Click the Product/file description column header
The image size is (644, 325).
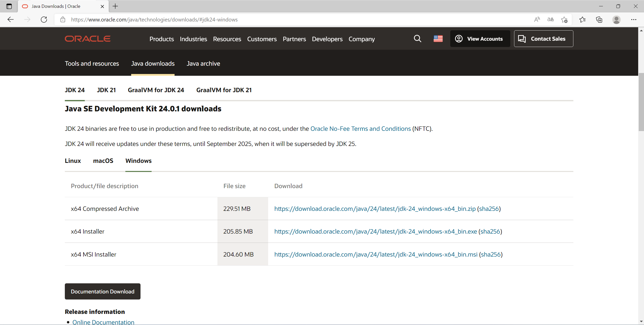(104, 186)
